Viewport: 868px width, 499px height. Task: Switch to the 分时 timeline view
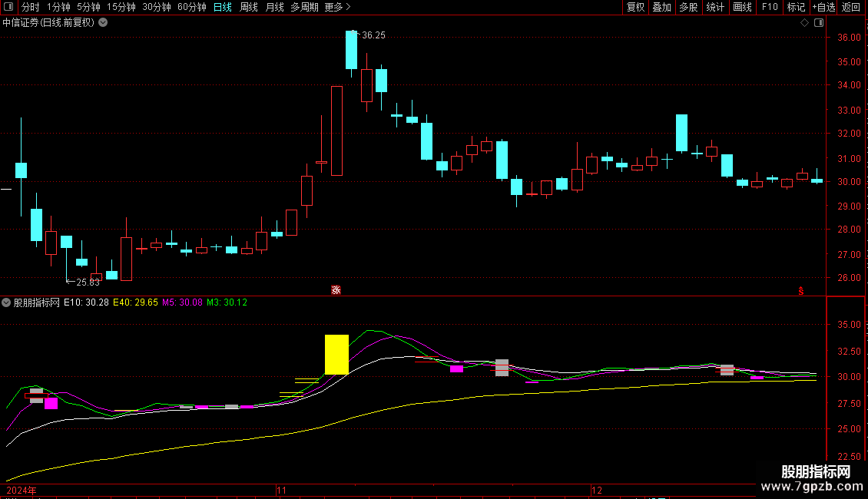pos(31,7)
